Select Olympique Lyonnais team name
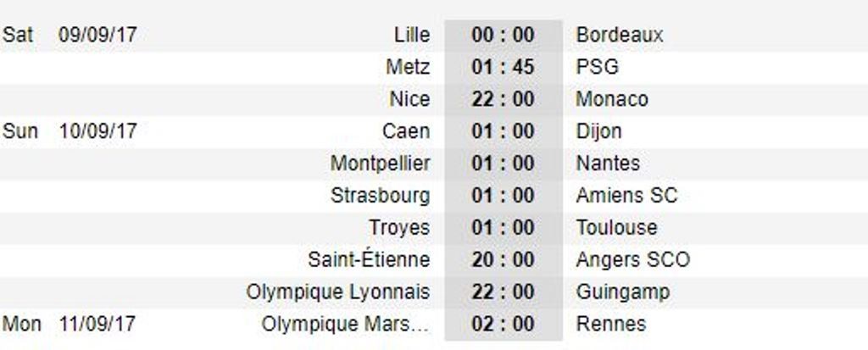This screenshot has width=868, height=350. (337, 292)
